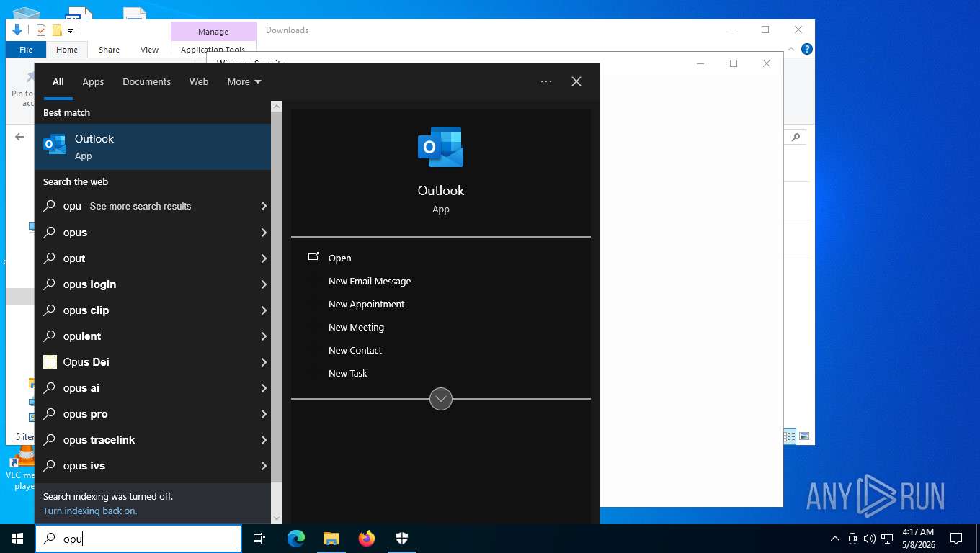Click Turn indexing back on link
The image size is (980, 553).
click(90, 511)
